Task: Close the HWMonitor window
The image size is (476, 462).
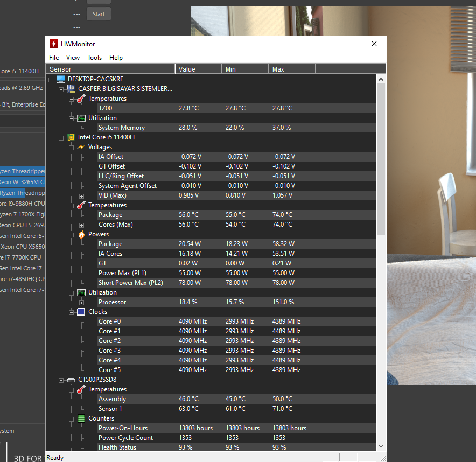Action: 374,44
